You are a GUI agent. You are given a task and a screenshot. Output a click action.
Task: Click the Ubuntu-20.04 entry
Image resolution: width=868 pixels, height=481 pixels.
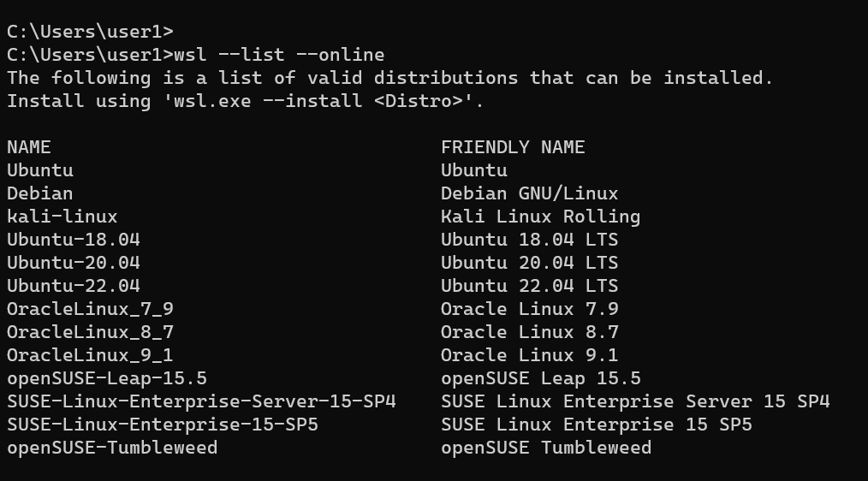(x=74, y=263)
